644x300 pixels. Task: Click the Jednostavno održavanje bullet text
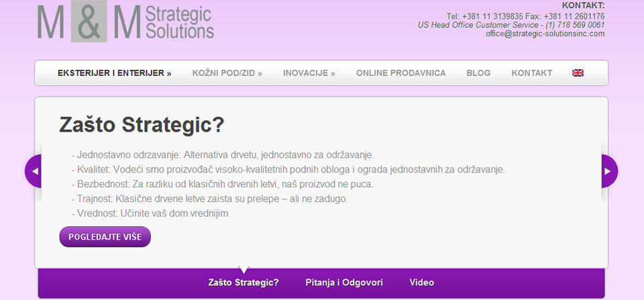[222, 154]
